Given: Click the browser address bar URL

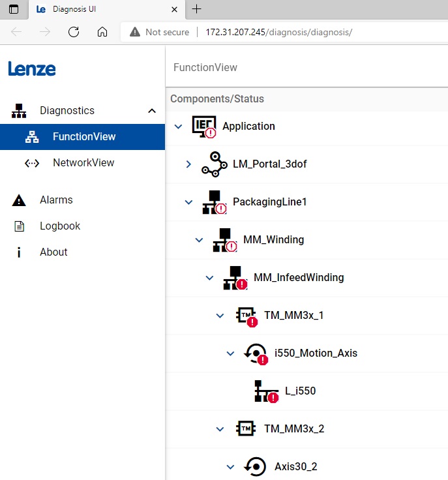Looking at the screenshot, I should click(278, 32).
